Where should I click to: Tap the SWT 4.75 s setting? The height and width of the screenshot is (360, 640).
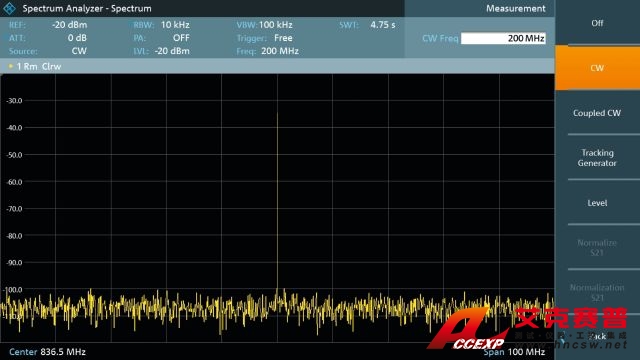click(367, 25)
